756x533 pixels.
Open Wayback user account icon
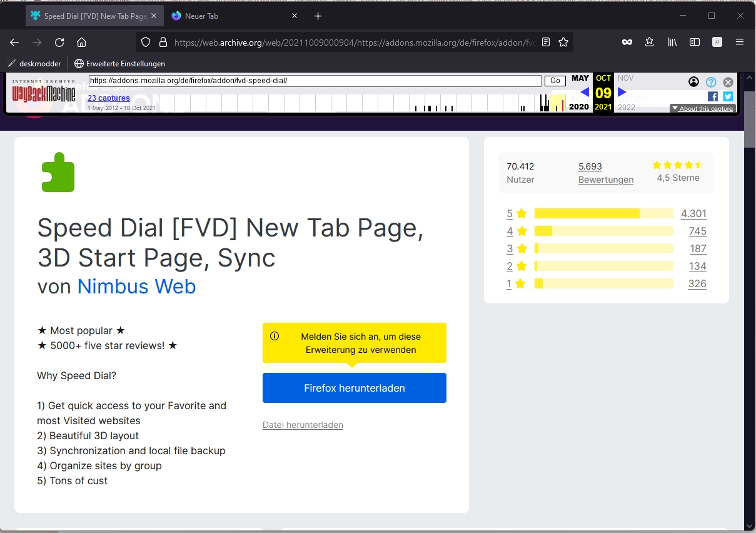coord(693,82)
